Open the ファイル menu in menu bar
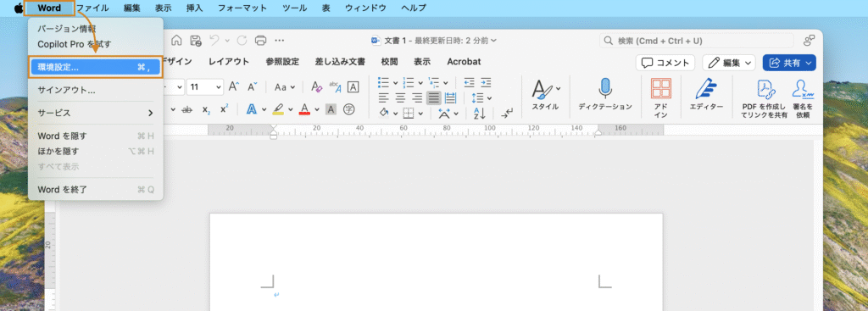 coord(92,8)
